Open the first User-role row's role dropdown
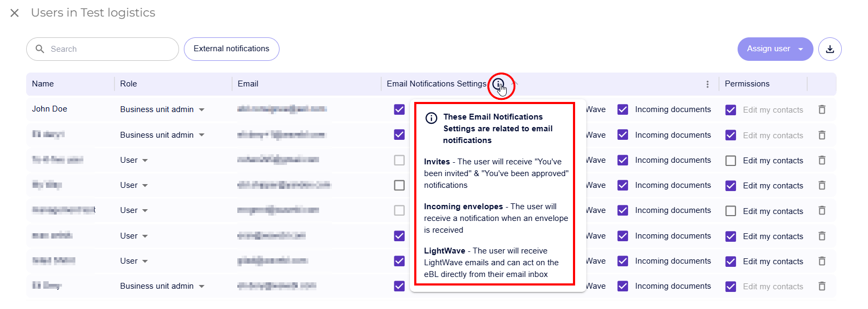The image size is (868, 309). [134, 160]
